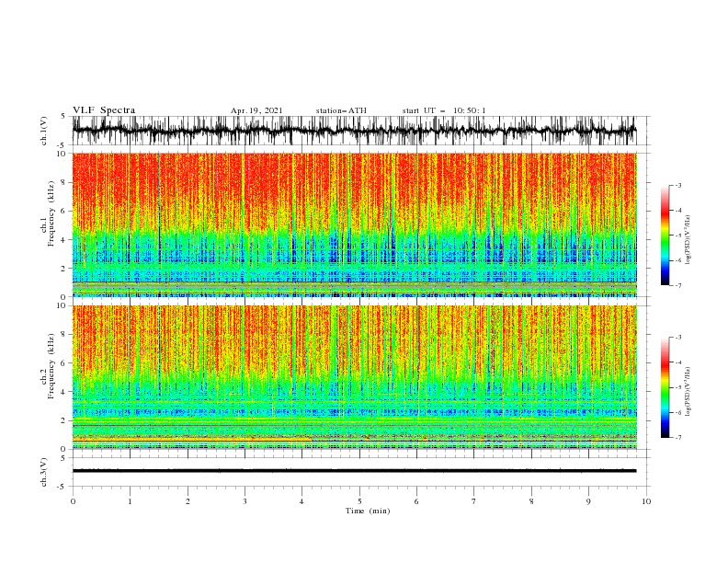Click the "8" kHz tick of the ch.1 spectrogram
Image resolution: width=728 pixels, height=563 pixels.
pos(64,182)
